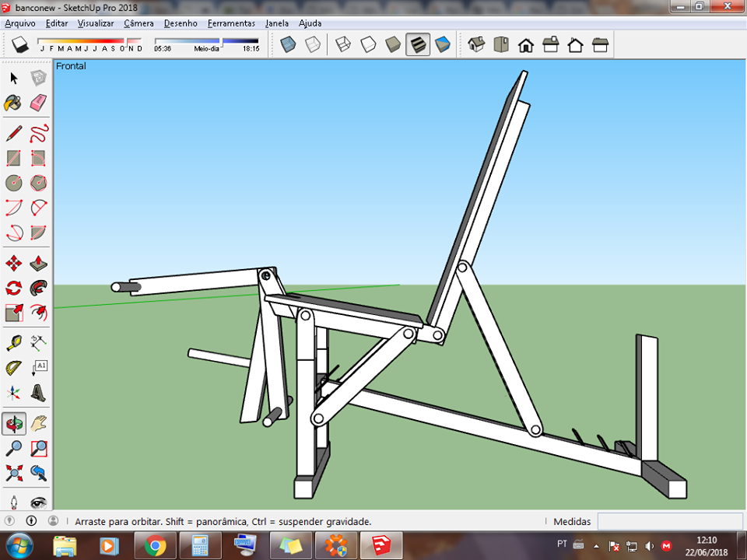The height and width of the screenshot is (560, 747).
Task: Switch to Monochrome style
Action: pos(443,45)
